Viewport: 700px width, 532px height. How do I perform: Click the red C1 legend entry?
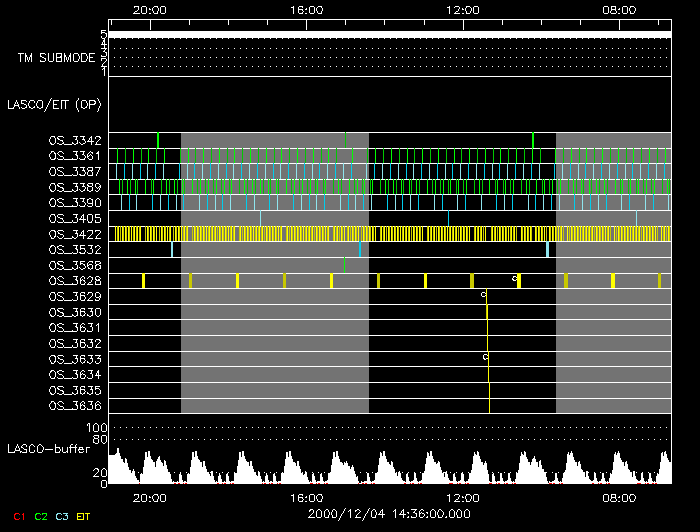(x=17, y=515)
